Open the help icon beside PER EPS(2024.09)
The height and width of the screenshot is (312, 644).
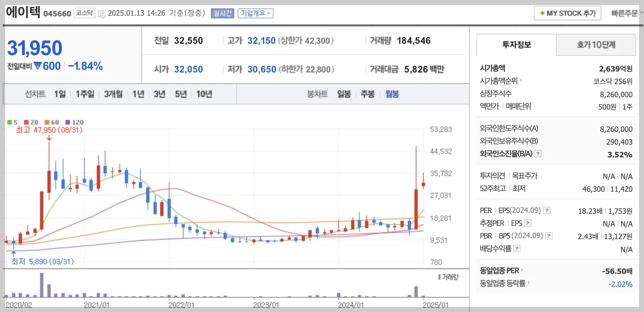[547, 210]
